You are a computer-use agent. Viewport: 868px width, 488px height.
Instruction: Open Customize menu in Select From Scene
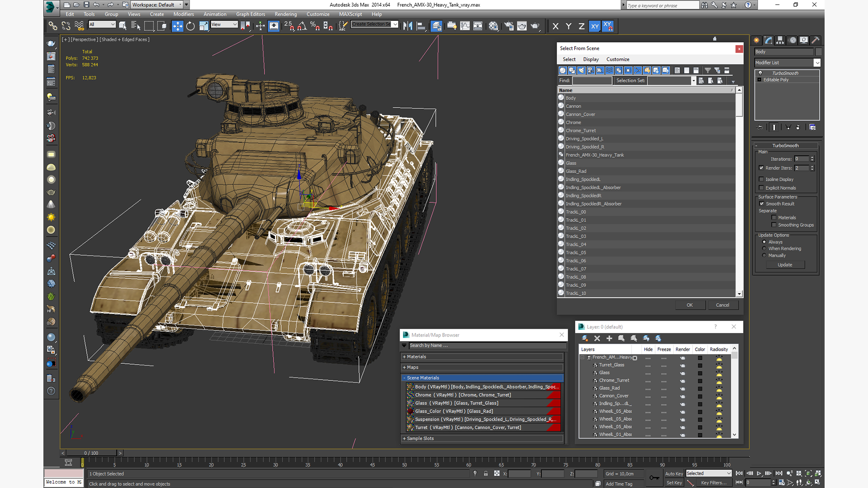tap(618, 60)
